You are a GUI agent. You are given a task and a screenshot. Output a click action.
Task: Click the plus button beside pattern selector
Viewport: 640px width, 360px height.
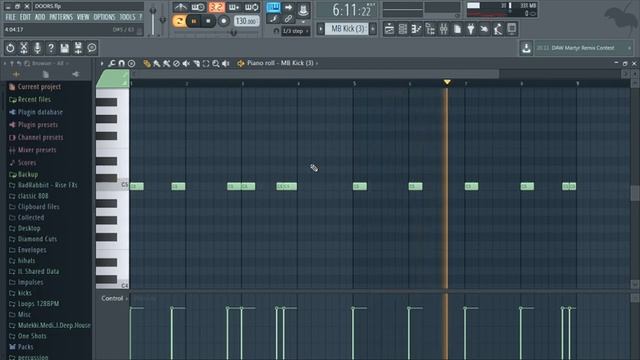pos(373,29)
